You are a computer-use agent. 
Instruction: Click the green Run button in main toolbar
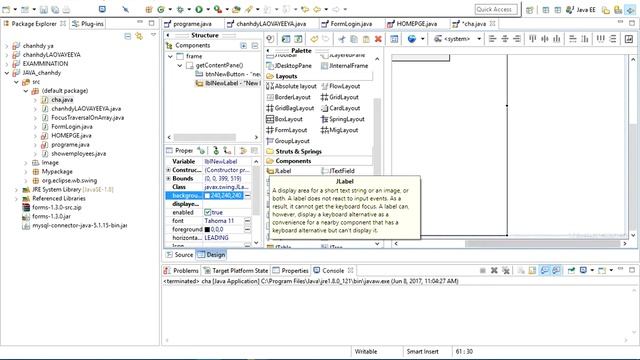point(199,9)
